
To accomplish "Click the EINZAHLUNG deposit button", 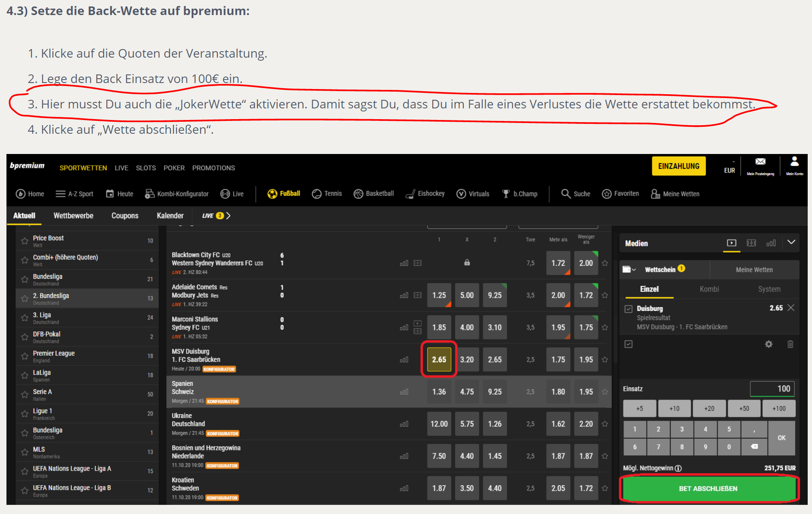I will [x=679, y=166].
